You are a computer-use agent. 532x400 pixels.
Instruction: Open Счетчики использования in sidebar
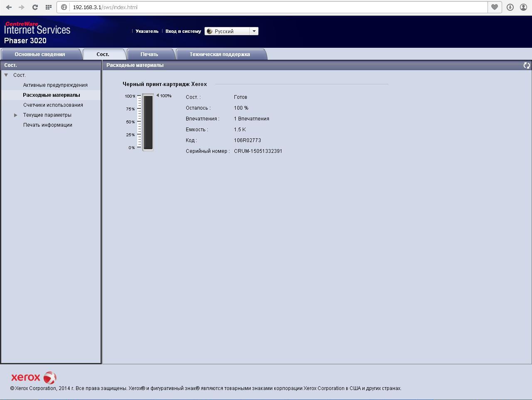pyautogui.click(x=53, y=105)
